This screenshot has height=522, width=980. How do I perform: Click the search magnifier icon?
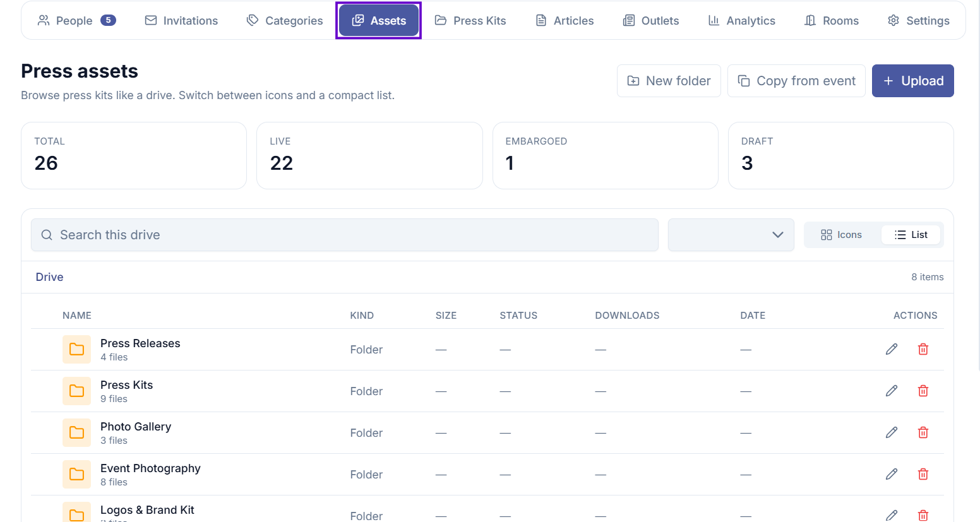pos(47,235)
